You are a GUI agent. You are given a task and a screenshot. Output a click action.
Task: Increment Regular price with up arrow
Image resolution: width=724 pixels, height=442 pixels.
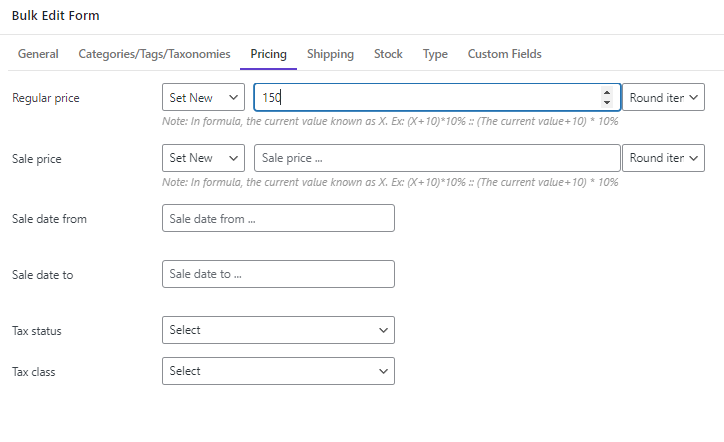point(607,92)
